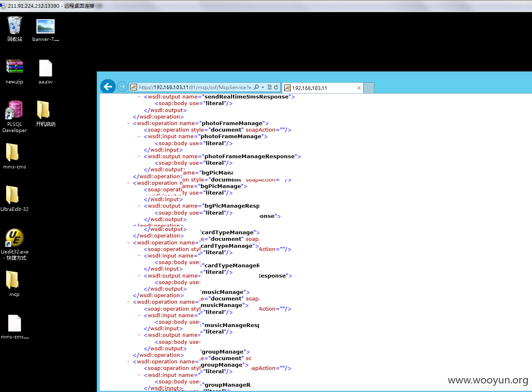Close the 192.168.103.11 tab

coord(359,88)
